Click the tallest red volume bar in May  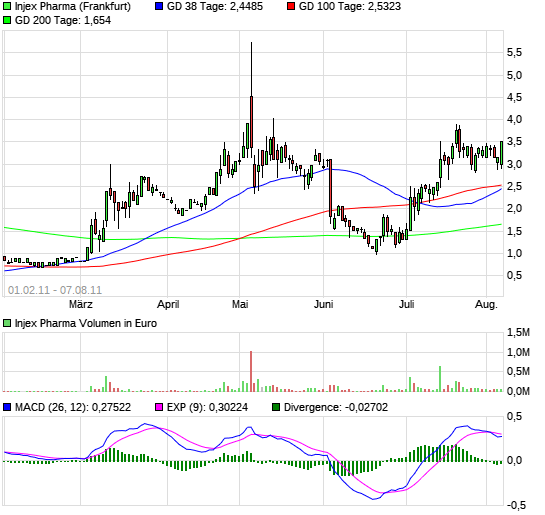[251, 371]
